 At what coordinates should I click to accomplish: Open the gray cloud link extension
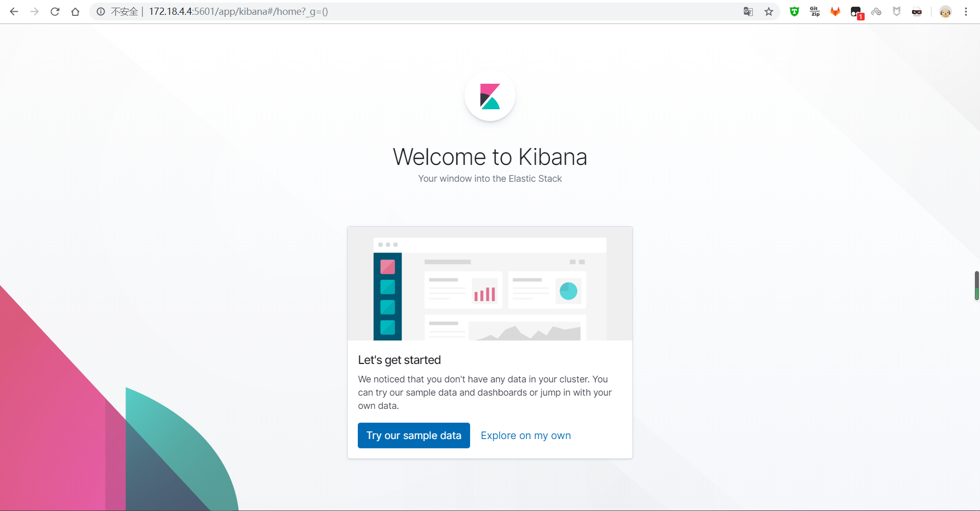pos(876,11)
